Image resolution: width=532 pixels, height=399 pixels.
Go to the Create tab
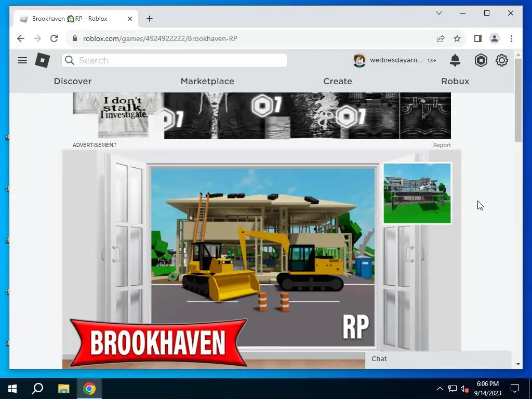[338, 81]
